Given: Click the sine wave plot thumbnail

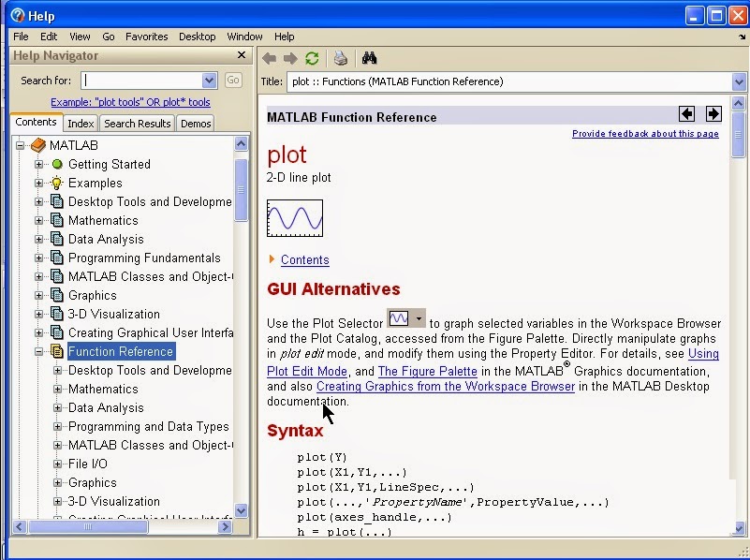Looking at the screenshot, I should [293, 218].
